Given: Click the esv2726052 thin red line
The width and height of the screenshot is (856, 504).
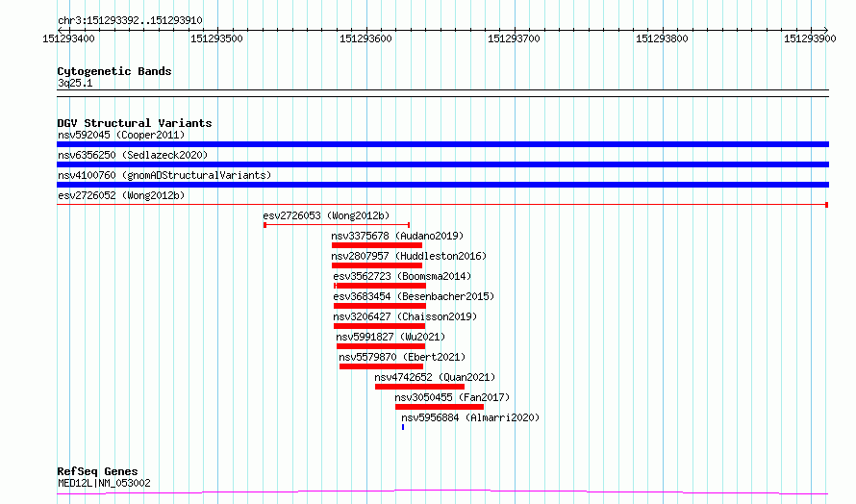Looking at the screenshot, I should point(442,205).
